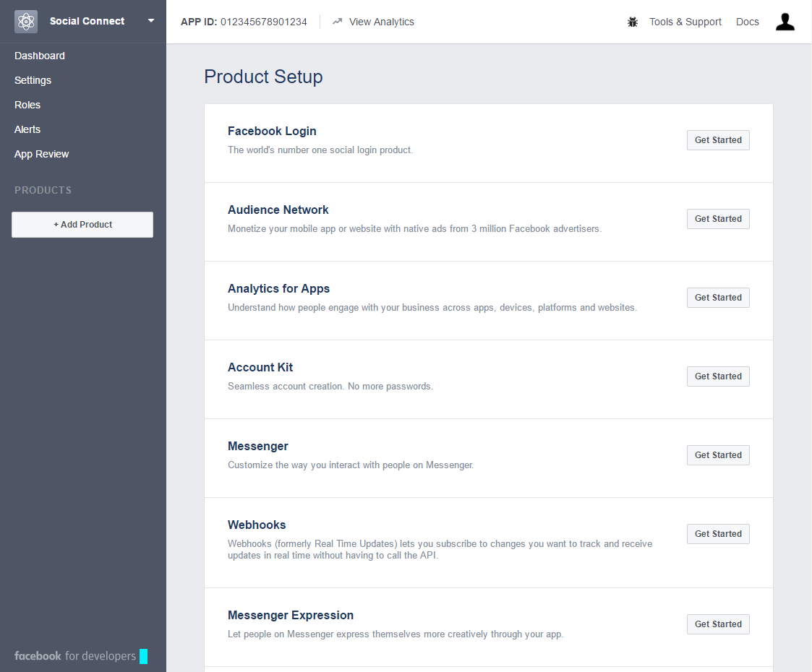Screen dimensions: 812x672
Task: Click the Analytics for Apps title
Action: [278, 288]
